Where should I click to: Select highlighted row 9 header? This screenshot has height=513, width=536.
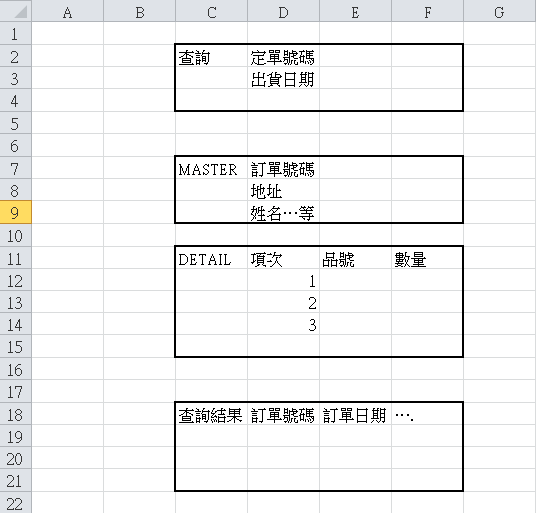click(16, 213)
